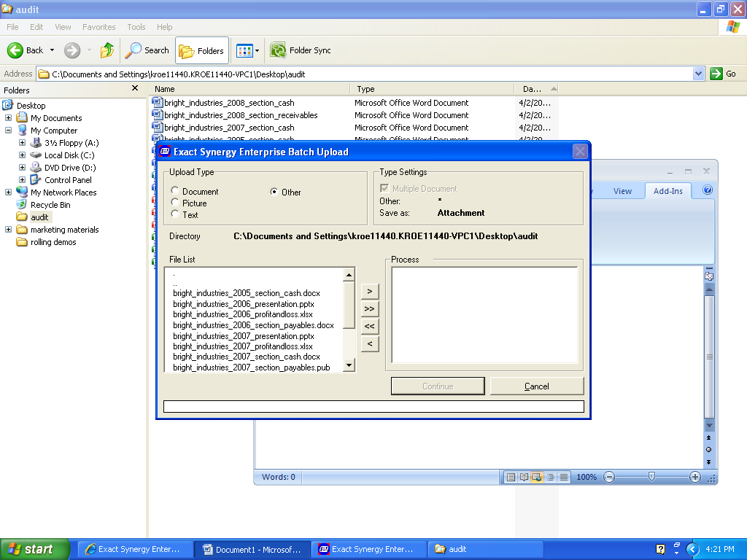The height and width of the screenshot is (560, 747).
Task: Expand My Documents in folder tree
Action: pyautogui.click(x=8, y=117)
